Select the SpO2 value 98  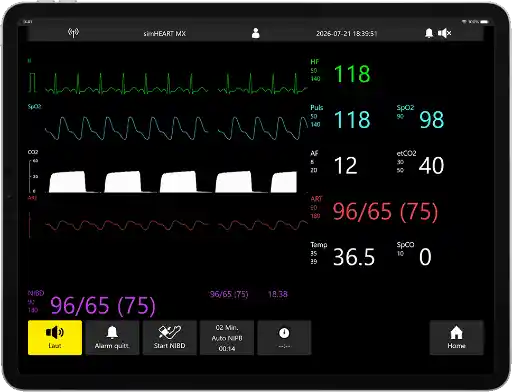click(x=432, y=119)
